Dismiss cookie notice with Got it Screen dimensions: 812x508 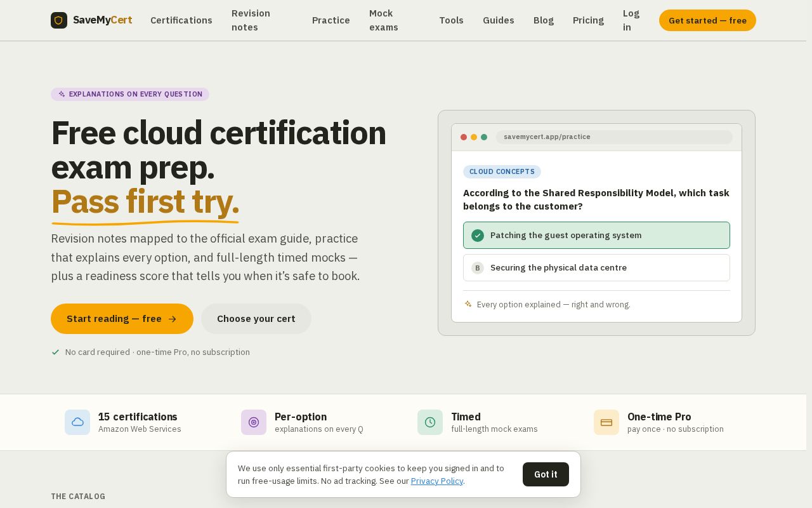coord(546,474)
